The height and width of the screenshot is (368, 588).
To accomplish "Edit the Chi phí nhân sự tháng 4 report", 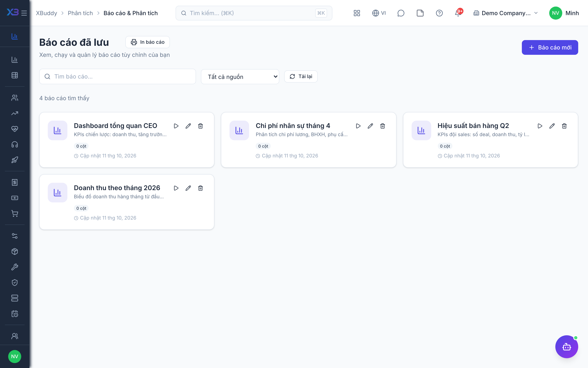I will (x=370, y=126).
